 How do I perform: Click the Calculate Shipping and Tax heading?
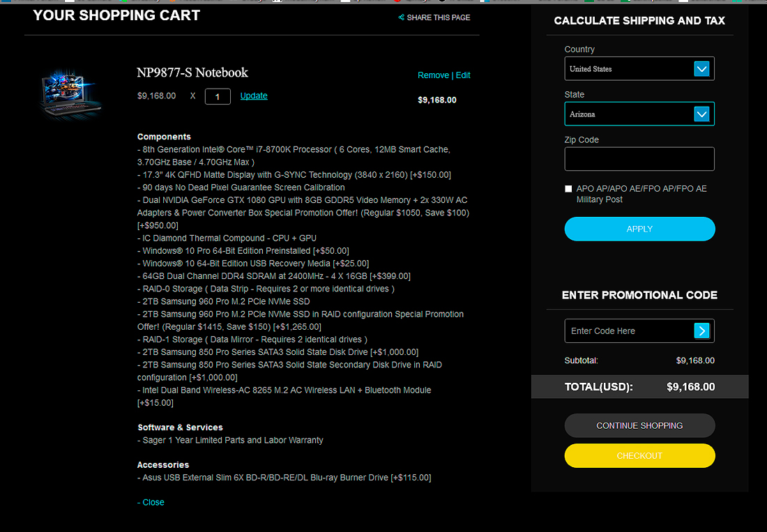pyautogui.click(x=639, y=20)
